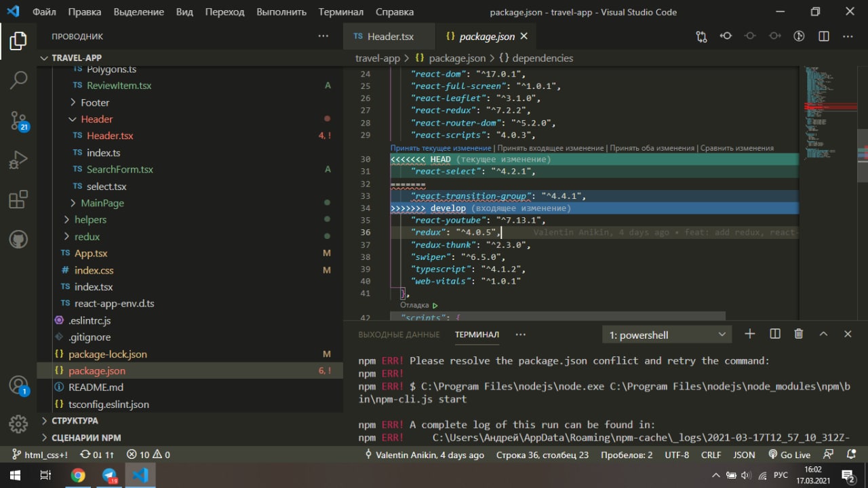Split the terminal panel
This screenshot has height=488, width=868.
coord(775,334)
